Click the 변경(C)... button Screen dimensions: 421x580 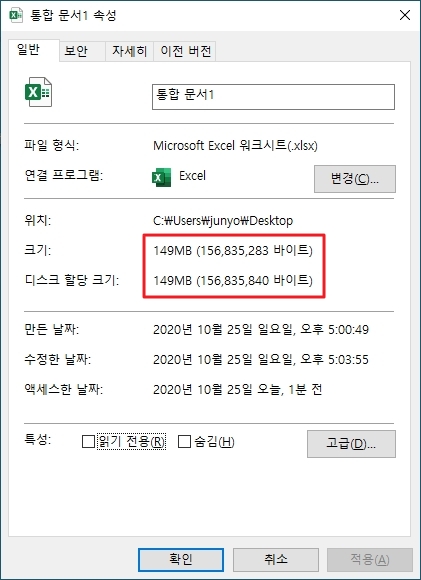pyautogui.click(x=355, y=179)
